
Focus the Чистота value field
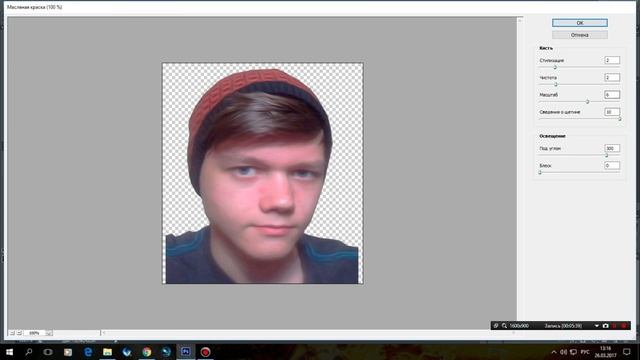click(612, 78)
